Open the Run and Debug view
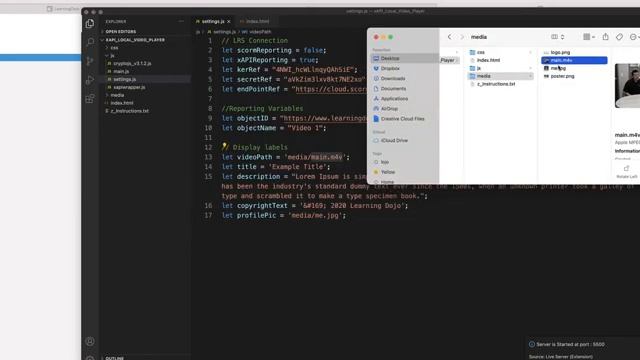Screen dimensions: 640x360 click(x=90, y=80)
